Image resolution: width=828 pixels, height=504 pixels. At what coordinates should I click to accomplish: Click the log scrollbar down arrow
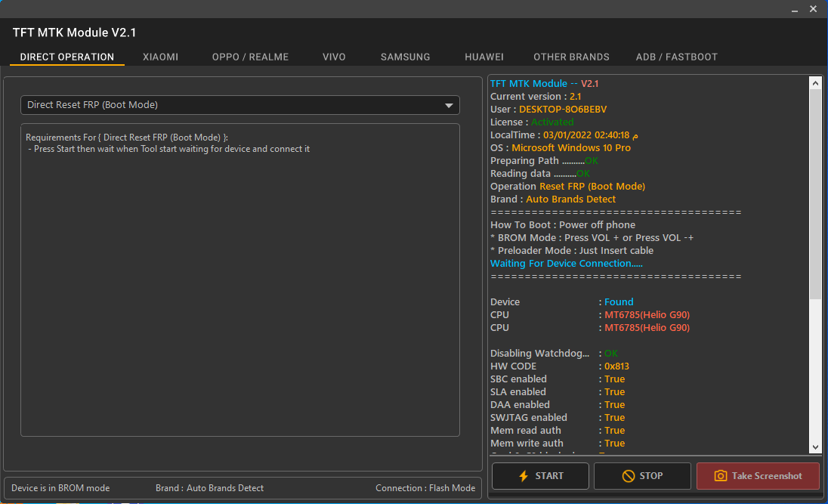815,447
